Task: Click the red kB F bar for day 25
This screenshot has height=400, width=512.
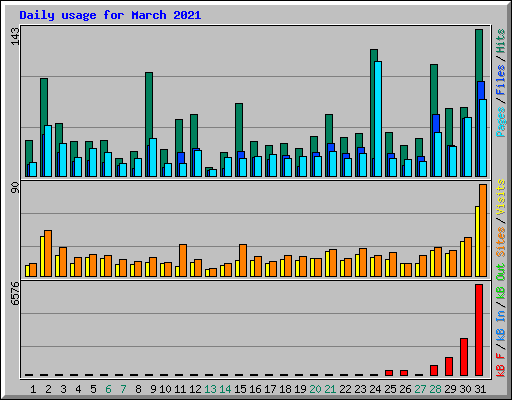Action: [x=389, y=373]
